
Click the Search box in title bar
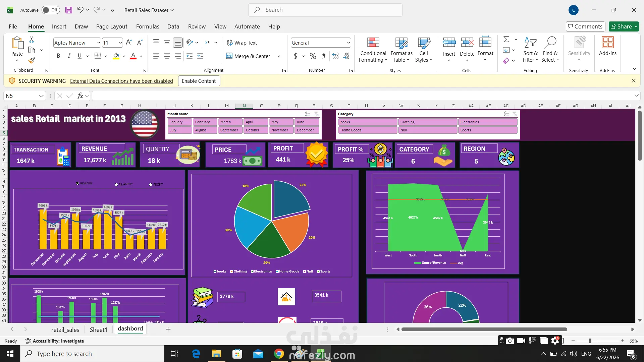[x=325, y=10]
